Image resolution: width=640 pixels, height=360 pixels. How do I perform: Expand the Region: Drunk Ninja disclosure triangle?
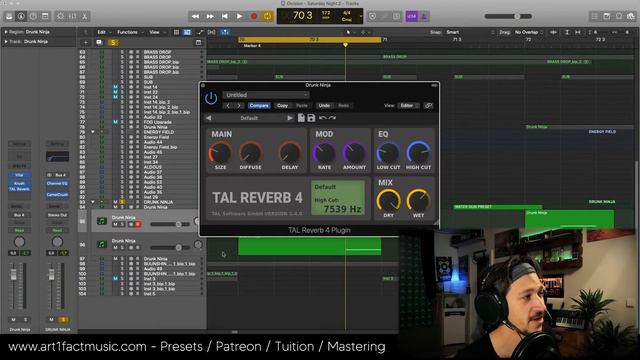[6, 31]
